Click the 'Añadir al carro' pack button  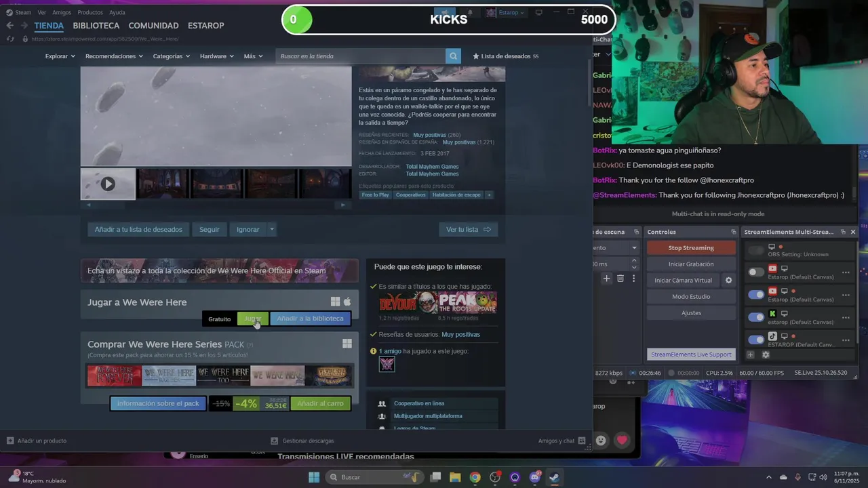320,403
